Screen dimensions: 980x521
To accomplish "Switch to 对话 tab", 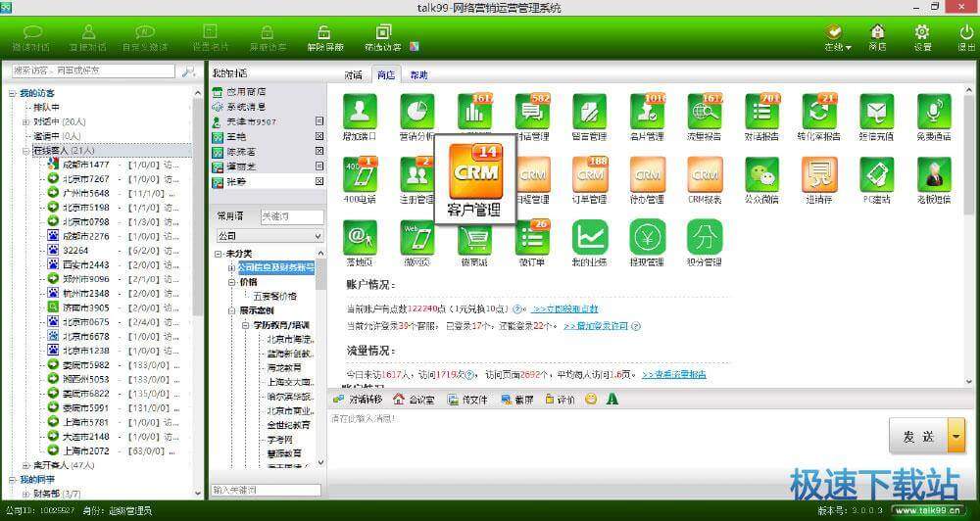I will [x=353, y=75].
